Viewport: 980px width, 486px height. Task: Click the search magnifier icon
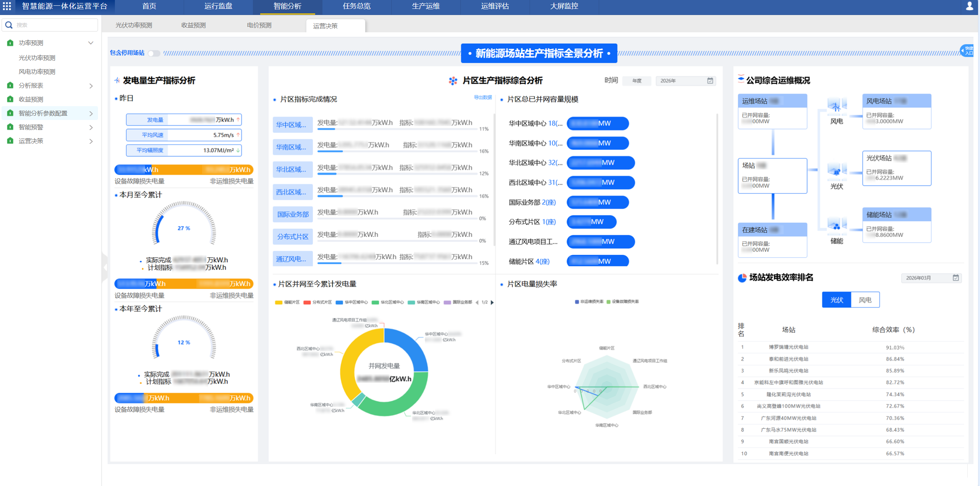pos(9,25)
